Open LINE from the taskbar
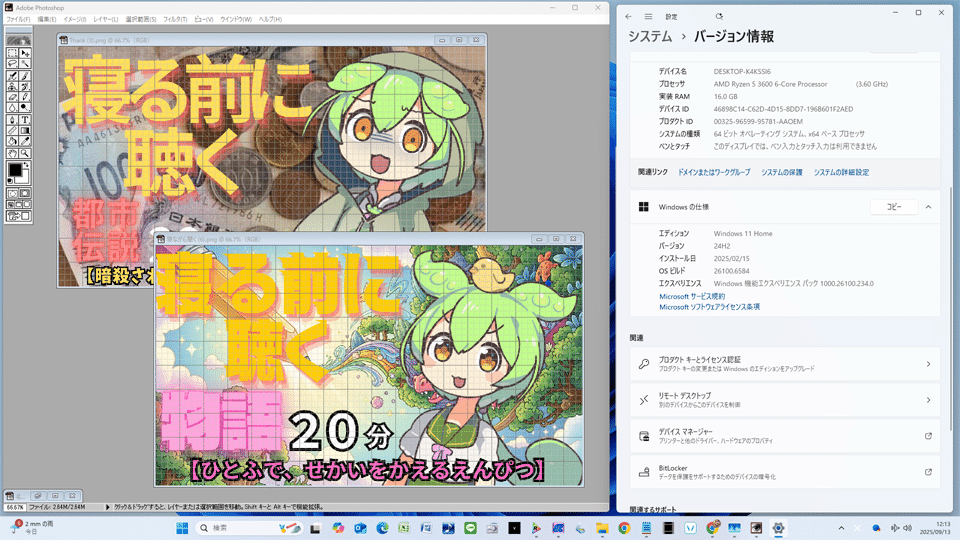Image resolution: width=960 pixels, height=540 pixels. pos(470,528)
